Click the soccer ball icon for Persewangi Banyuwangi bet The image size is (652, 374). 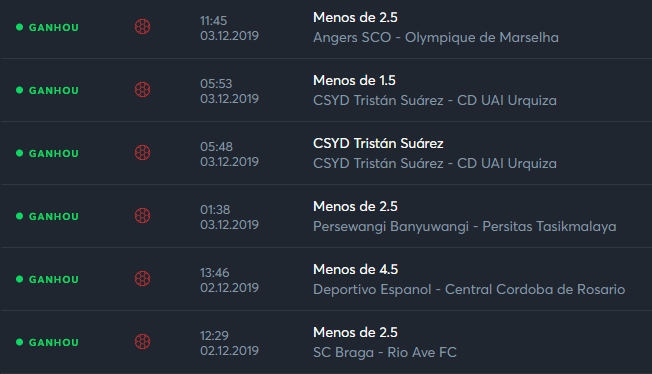tap(142, 216)
